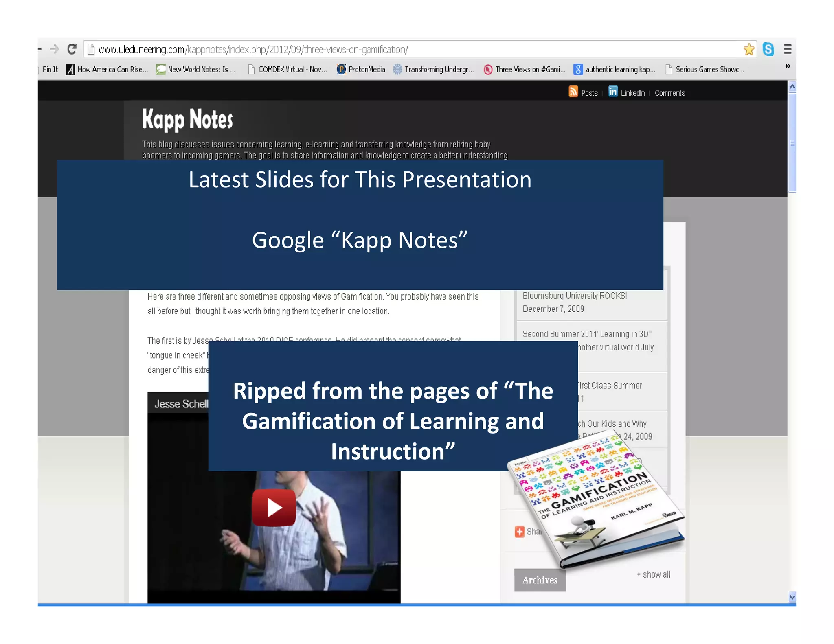The width and height of the screenshot is (834, 644).
Task: Click the ProtonMedia bookmark favicon
Action: click(x=341, y=70)
